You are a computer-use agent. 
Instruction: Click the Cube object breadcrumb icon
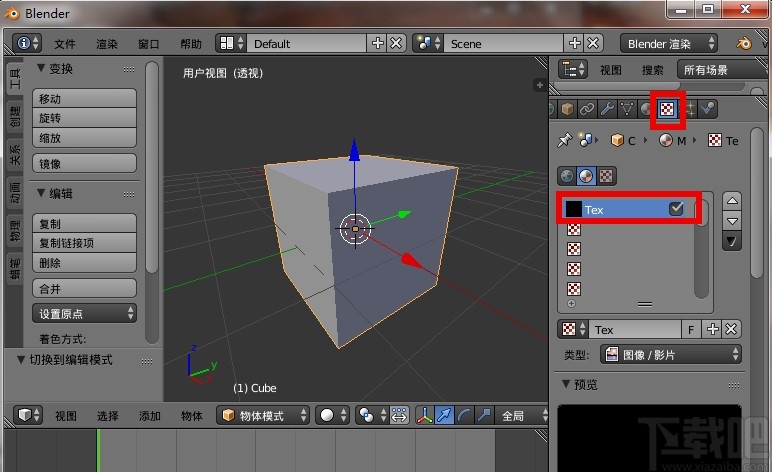pos(617,140)
